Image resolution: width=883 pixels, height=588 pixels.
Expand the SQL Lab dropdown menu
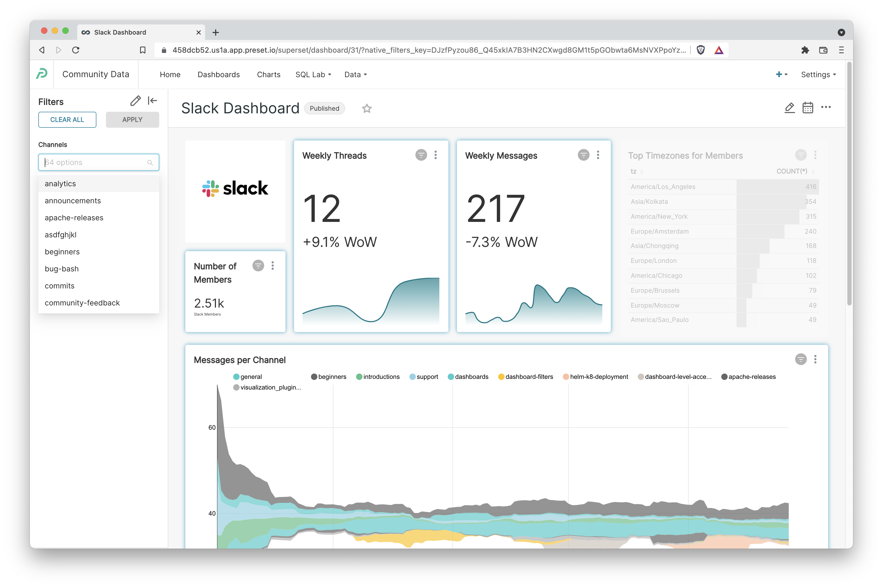(313, 74)
